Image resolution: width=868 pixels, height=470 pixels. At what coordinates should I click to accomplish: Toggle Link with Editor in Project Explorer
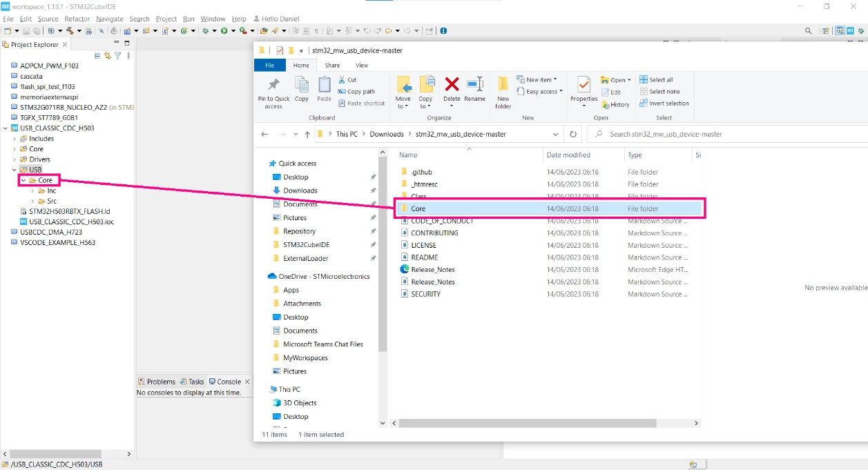click(x=107, y=56)
